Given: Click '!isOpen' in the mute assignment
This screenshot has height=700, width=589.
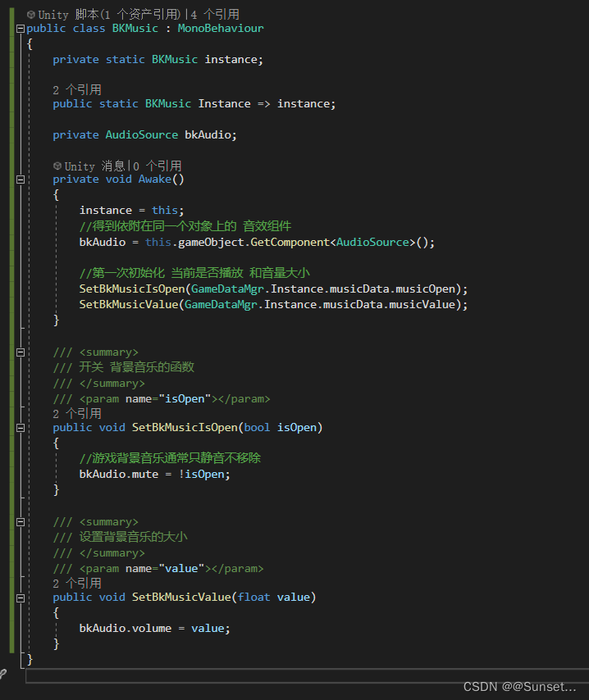Looking at the screenshot, I should 201,474.
